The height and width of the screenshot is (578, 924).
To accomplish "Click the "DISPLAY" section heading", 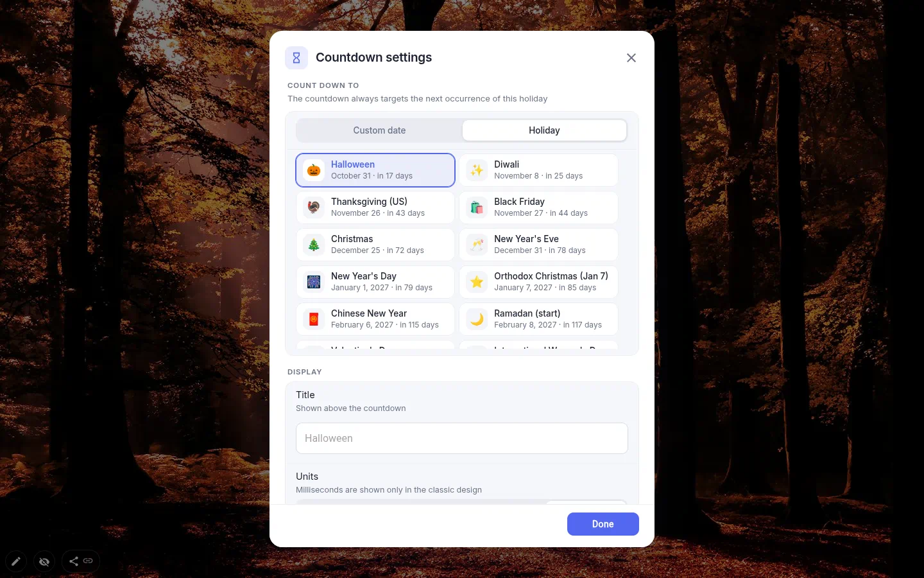I will [305, 372].
